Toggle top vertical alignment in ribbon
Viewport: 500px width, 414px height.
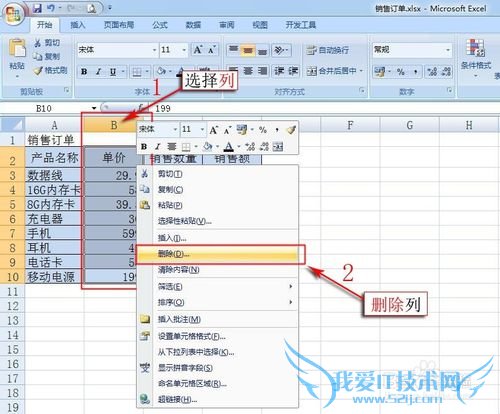pos(233,50)
